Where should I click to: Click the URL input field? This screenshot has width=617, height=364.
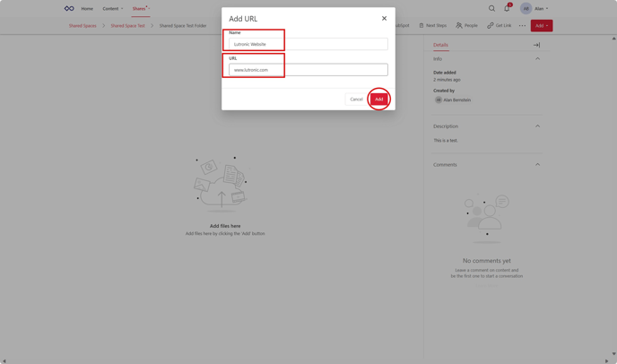tap(308, 70)
